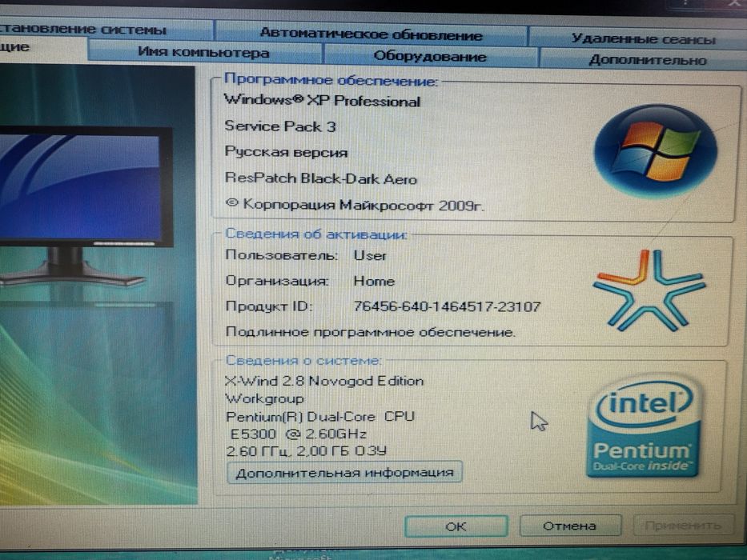Open the Оборудование tab
Image resolution: width=747 pixels, height=560 pixels.
coord(430,56)
